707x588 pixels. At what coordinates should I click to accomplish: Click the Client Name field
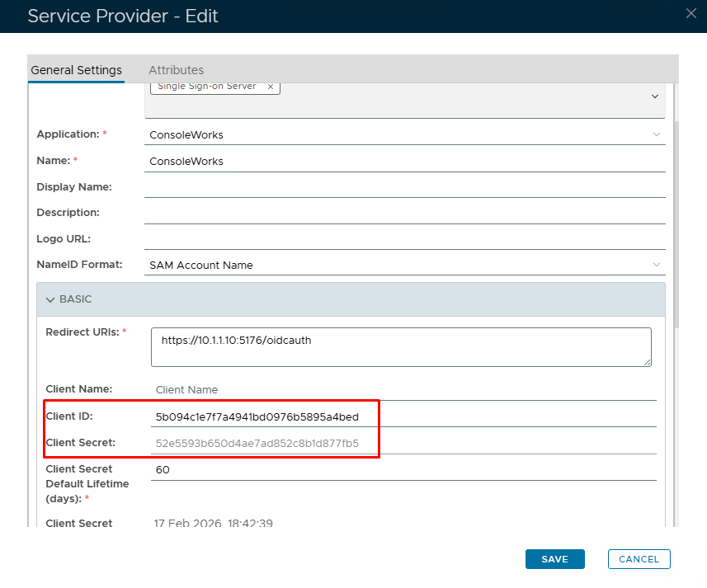coord(404,389)
